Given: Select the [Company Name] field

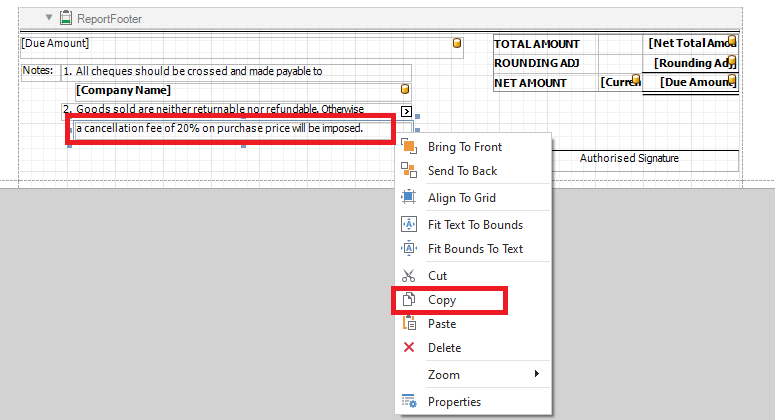Looking at the screenshot, I should pyautogui.click(x=243, y=91).
